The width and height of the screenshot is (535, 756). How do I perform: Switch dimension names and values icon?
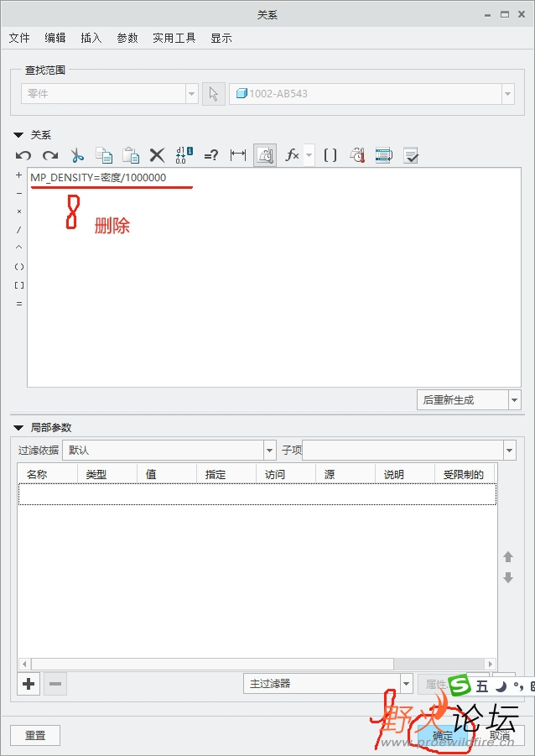(184, 155)
